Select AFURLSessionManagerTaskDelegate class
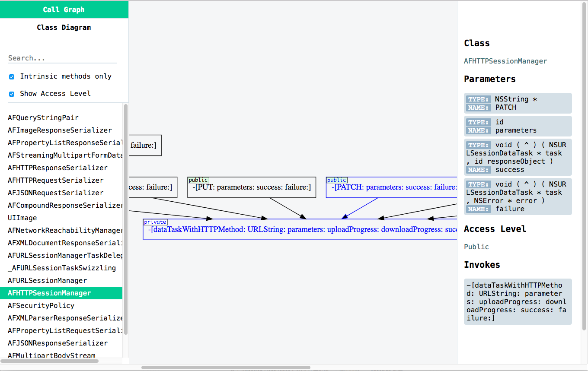This screenshot has height=371, width=588. 61,255
